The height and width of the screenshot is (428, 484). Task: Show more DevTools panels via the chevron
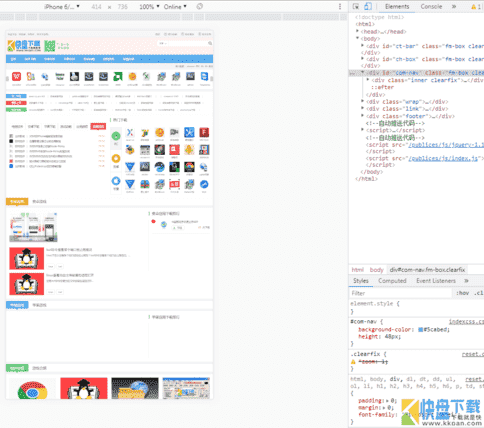[454, 6]
